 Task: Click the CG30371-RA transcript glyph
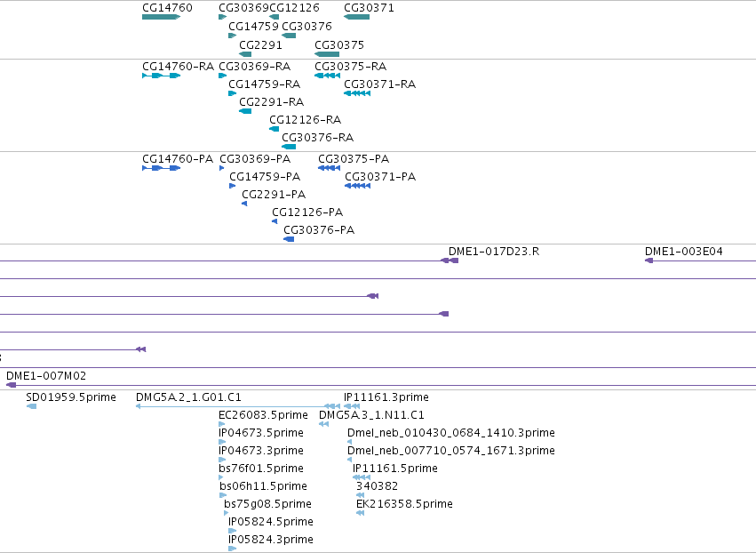(x=357, y=93)
